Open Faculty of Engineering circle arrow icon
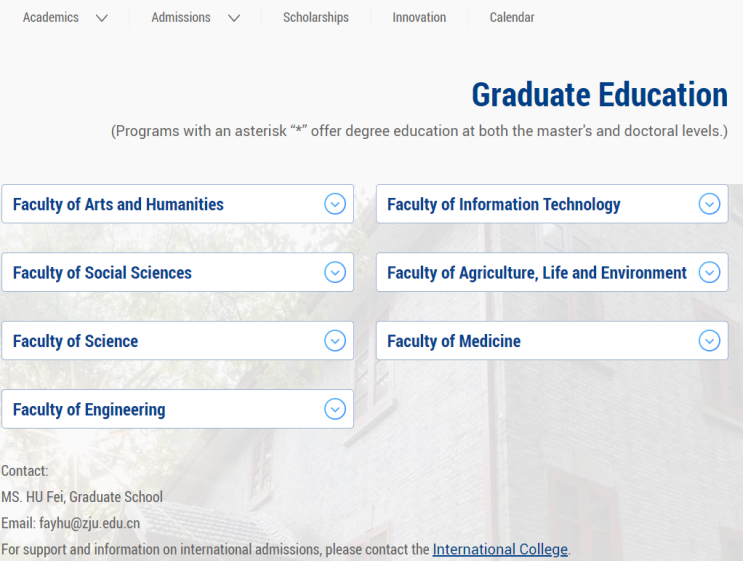The width and height of the screenshot is (743, 561). (x=335, y=409)
